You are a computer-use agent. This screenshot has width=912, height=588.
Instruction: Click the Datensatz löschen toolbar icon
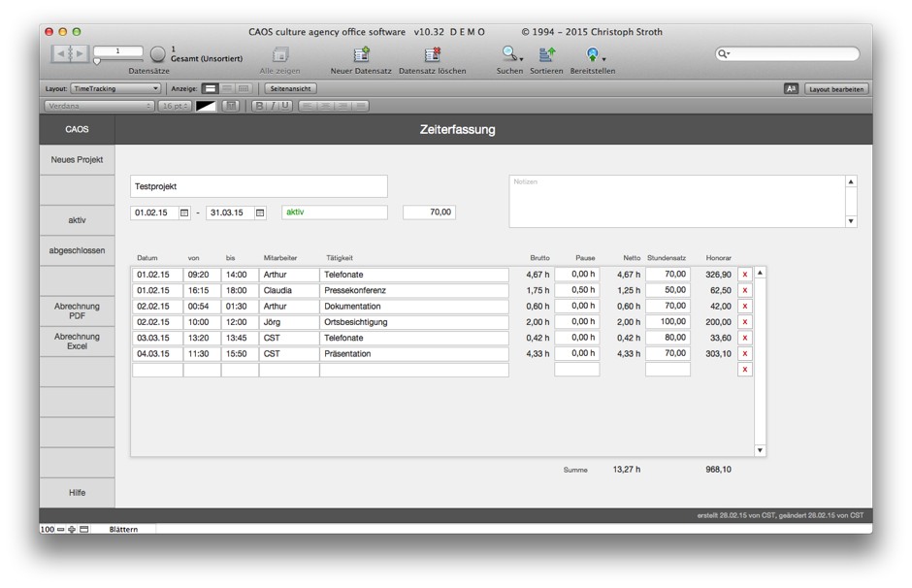point(432,54)
